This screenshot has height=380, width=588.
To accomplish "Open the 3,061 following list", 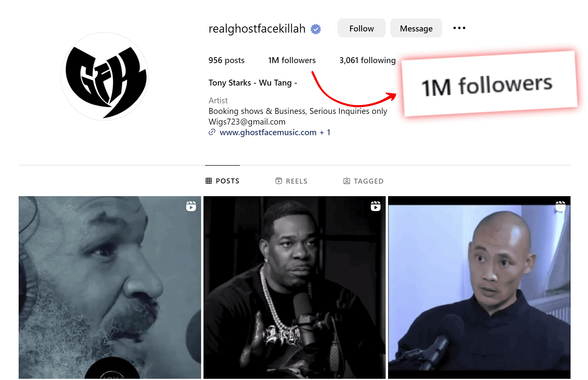I will [x=368, y=60].
